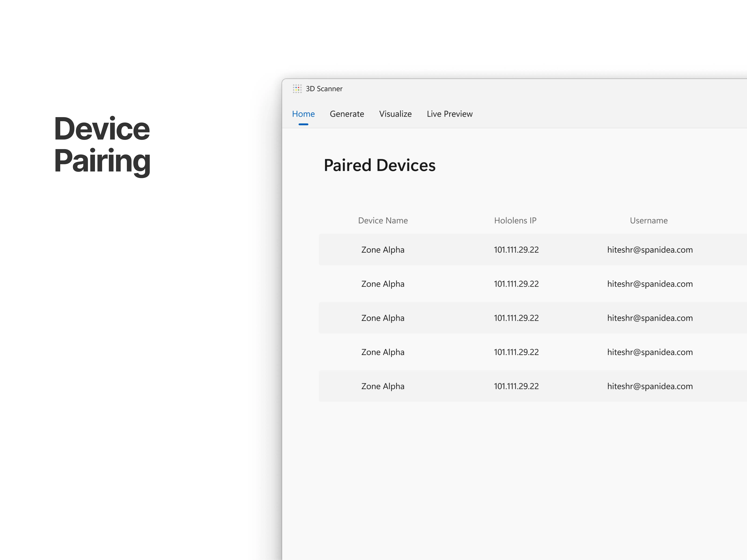The image size is (747, 560).
Task: Select the last Zone Alpha device name
Action: click(x=383, y=386)
